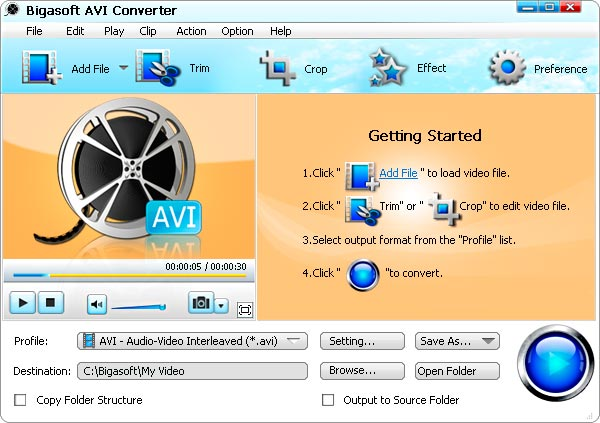Open the Clip menu
Screen dimensions: 600x423
[x=148, y=31]
